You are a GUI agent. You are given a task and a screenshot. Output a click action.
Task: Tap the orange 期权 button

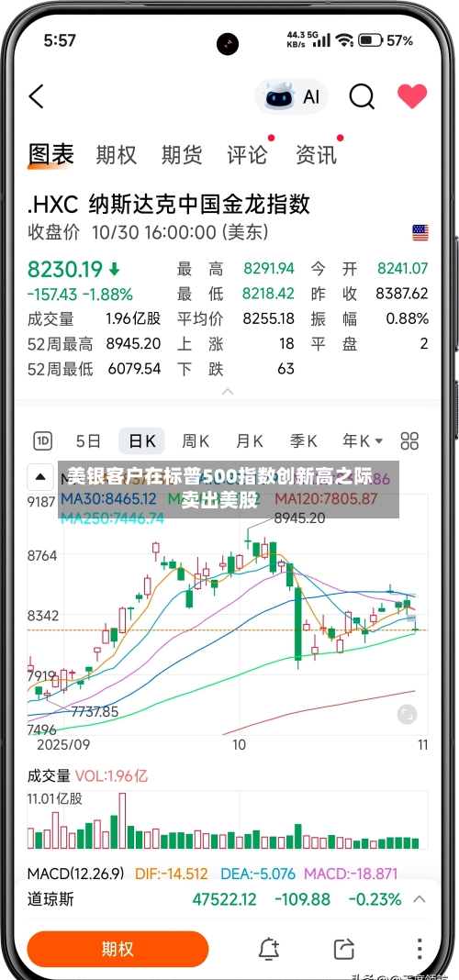click(x=118, y=950)
